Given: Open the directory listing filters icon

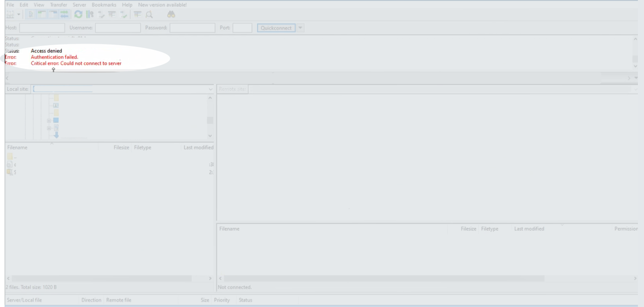Looking at the screenshot, I should (137, 15).
